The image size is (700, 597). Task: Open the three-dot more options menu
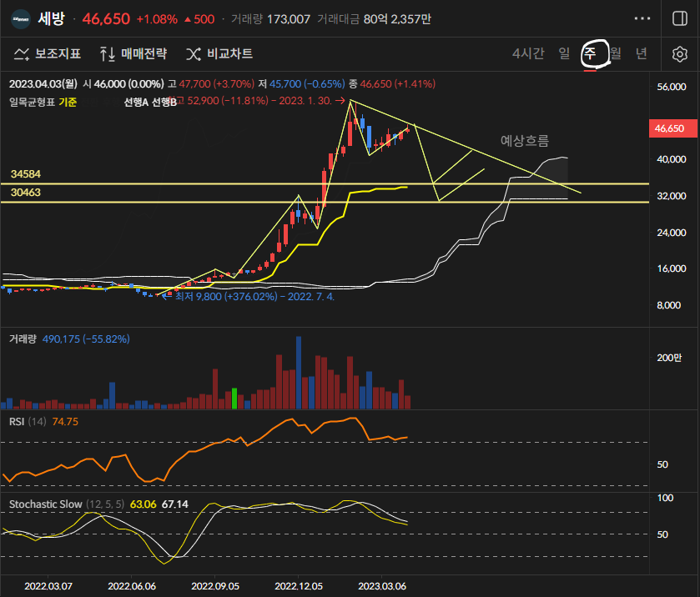tap(642, 18)
